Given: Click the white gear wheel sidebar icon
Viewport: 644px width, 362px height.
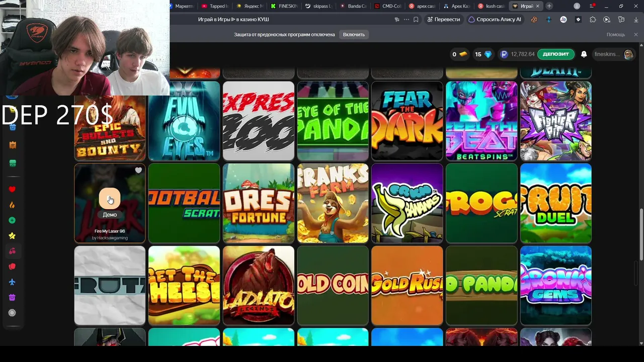Looking at the screenshot, I should pos(12,313).
